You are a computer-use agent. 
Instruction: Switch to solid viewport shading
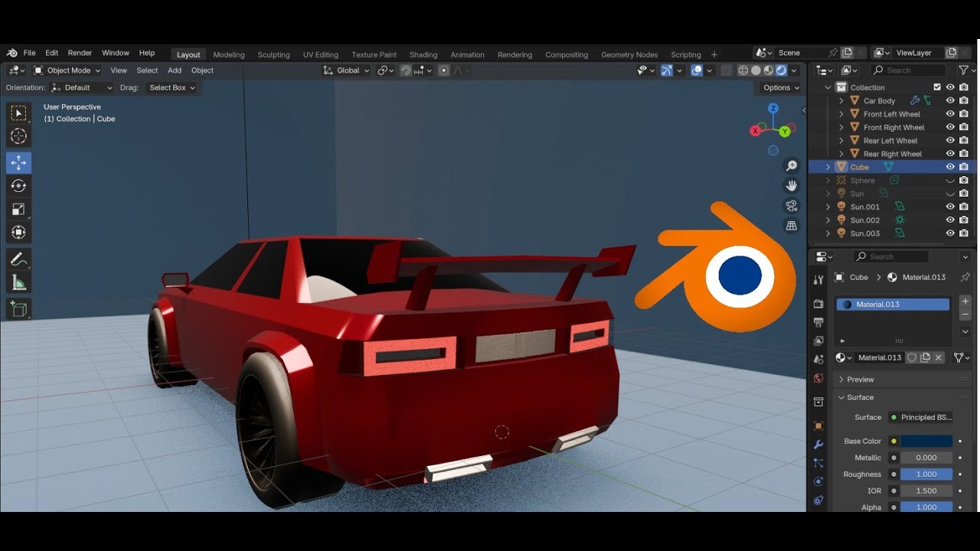tap(756, 70)
